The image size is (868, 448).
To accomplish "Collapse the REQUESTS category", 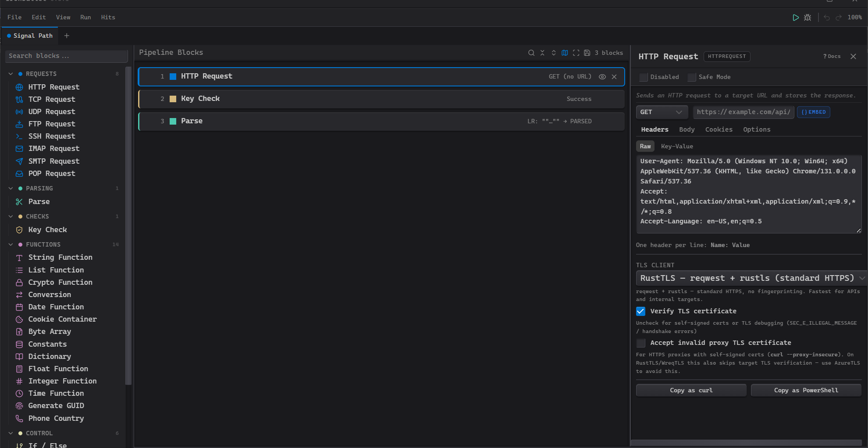I will (11, 74).
